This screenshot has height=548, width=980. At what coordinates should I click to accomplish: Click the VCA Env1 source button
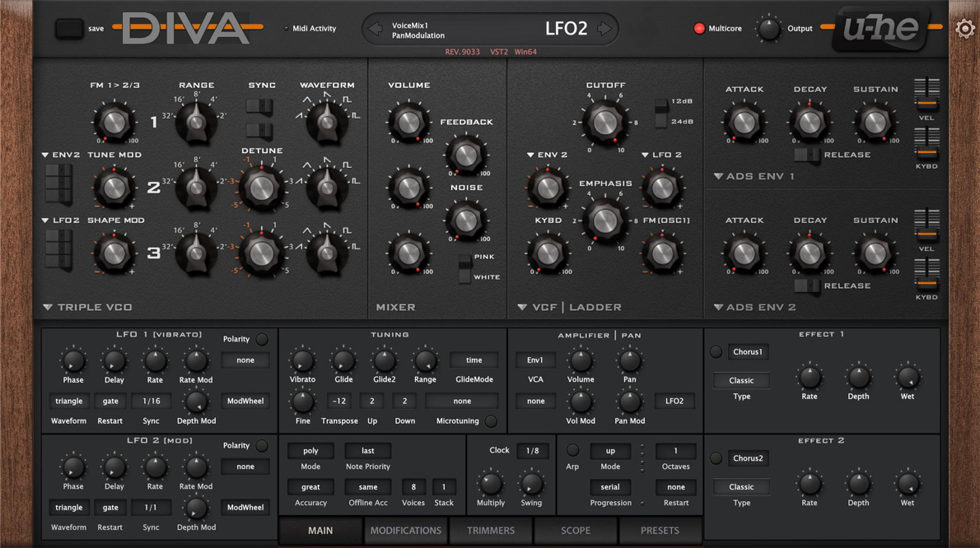[535, 360]
